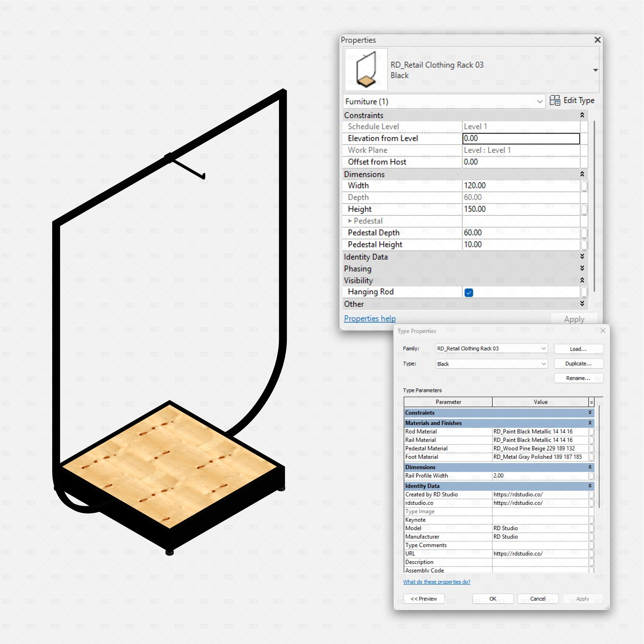Click associate parameter button for Hanging Rod
The height and width of the screenshot is (644, 644).
(584, 292)
